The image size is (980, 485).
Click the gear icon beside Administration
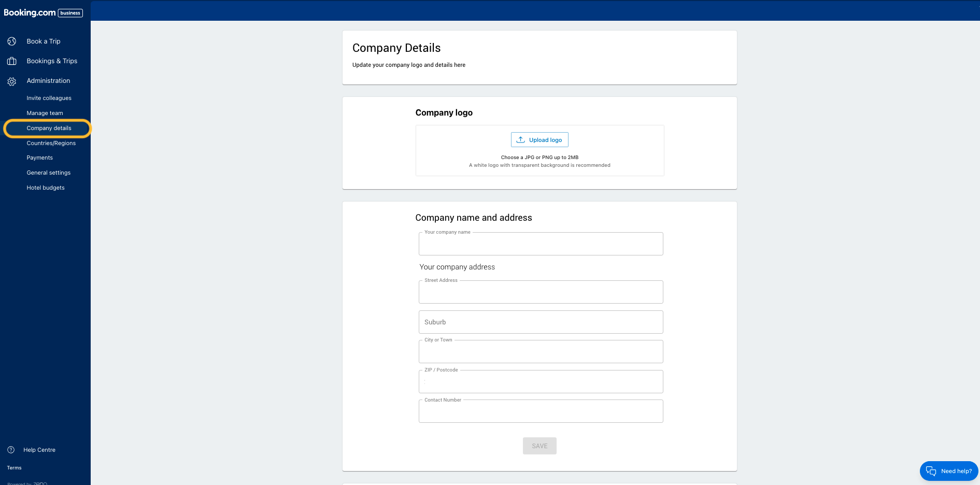click(12, 81)
